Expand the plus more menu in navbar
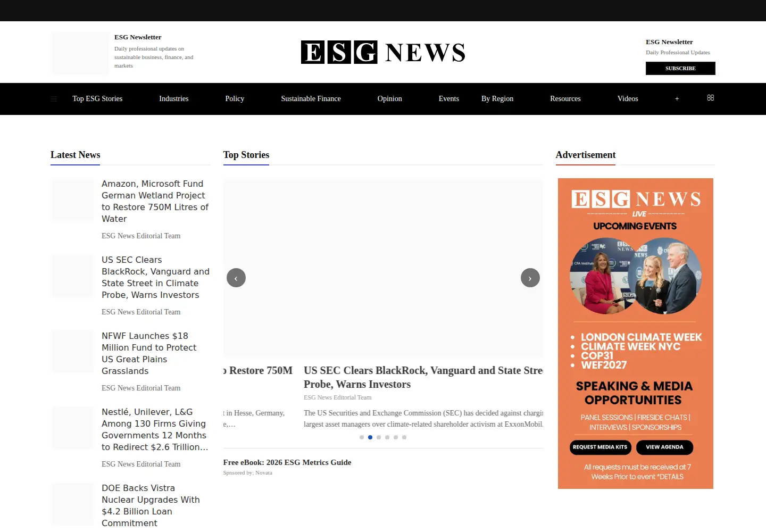 pyautogui.click(x=677, y=99)
